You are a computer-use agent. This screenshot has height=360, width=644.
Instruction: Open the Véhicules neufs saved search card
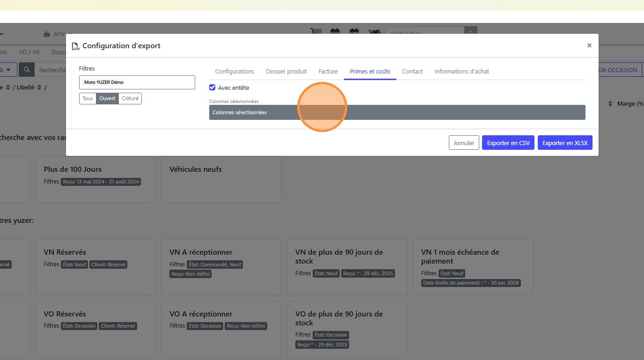point(221,180)
